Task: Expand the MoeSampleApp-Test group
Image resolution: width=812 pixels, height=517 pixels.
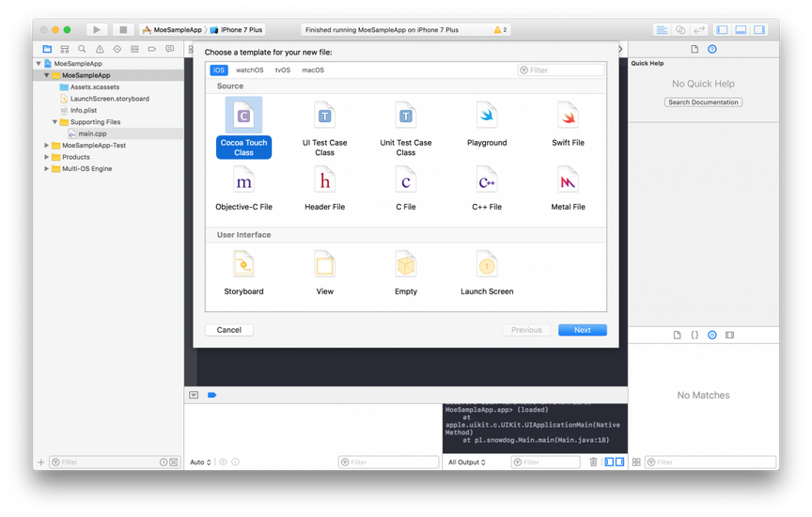Action: pos(47,146)
